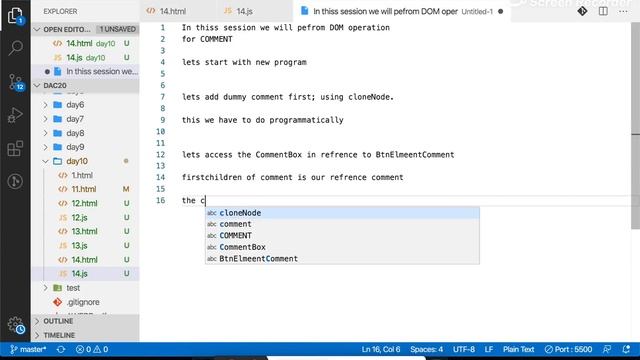Open Source Control view with 12 changes
Screen dimensions: 640x360
coord(15,82)
